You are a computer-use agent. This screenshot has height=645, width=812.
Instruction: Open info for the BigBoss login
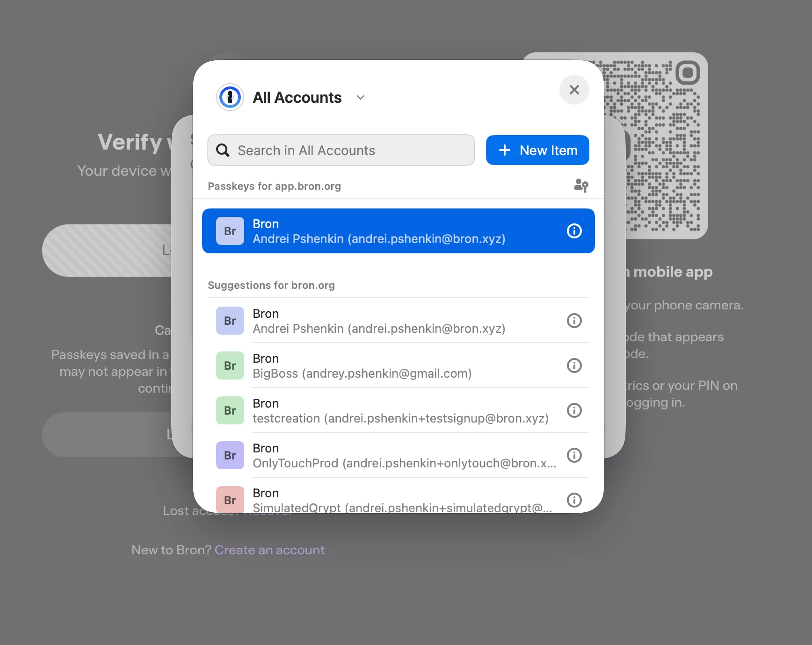[574, 365]
